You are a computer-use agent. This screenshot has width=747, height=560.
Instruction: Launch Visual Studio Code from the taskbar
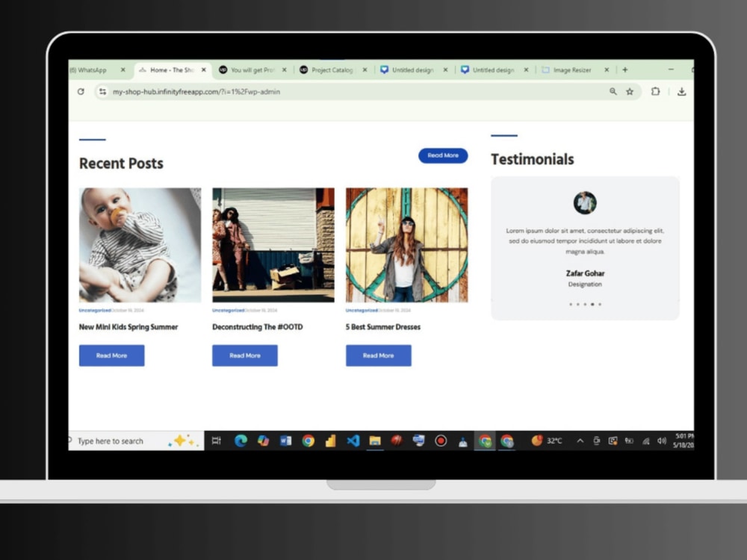tap(353, 441)
